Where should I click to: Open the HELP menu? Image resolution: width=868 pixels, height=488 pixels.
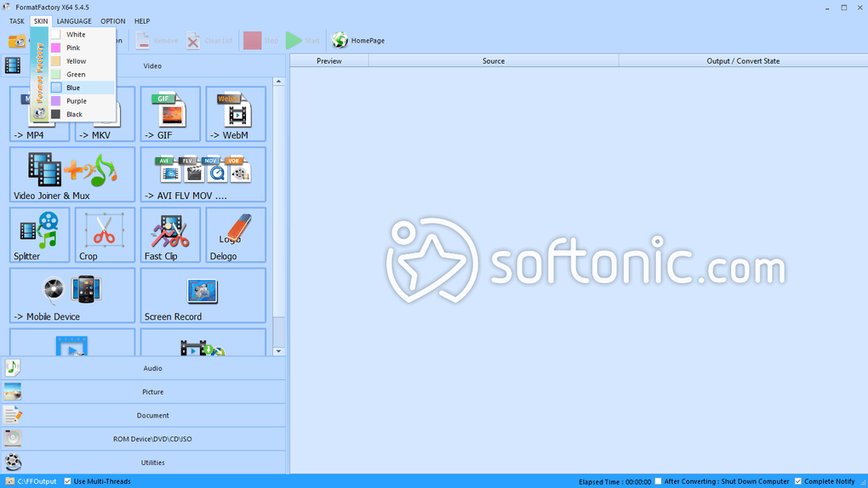point(142,21)
